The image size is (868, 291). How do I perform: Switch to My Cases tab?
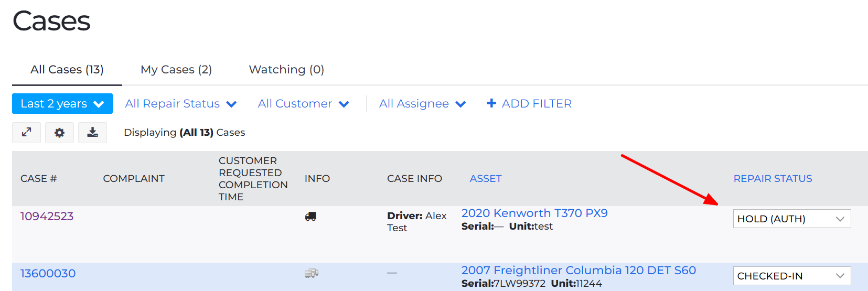pos(176,70)
